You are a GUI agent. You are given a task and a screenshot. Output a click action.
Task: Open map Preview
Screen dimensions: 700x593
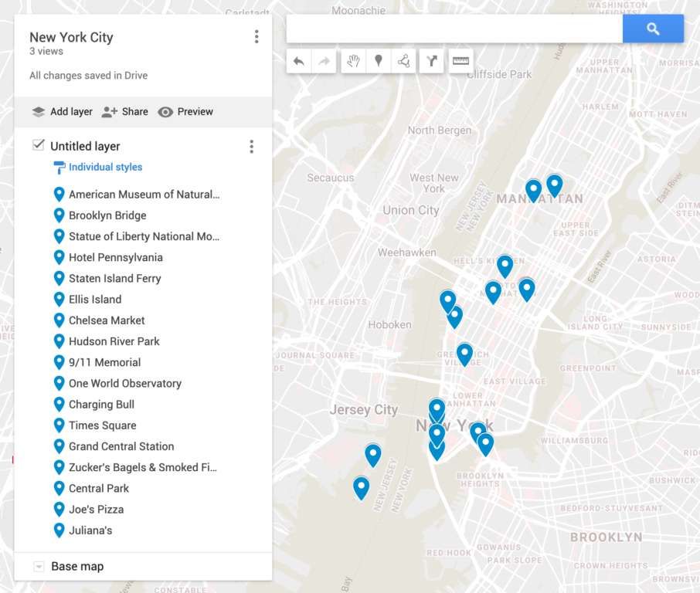pyautogui.click(x=185, y=111)
